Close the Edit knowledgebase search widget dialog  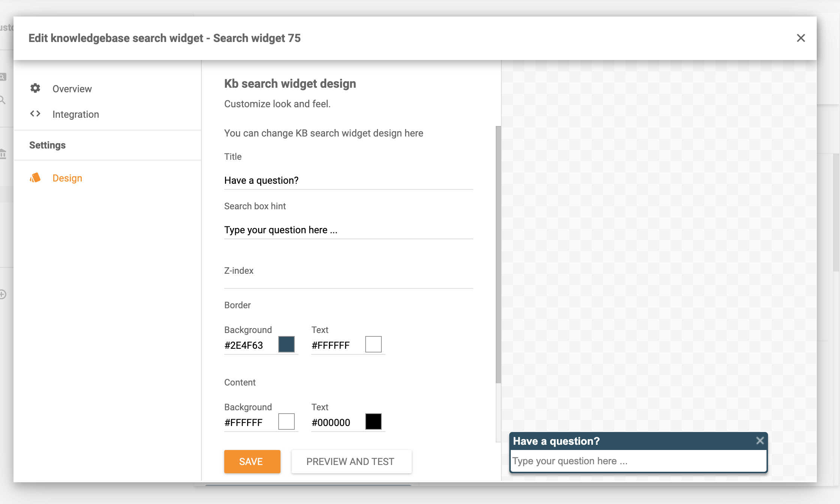click(x=801, y=38)
